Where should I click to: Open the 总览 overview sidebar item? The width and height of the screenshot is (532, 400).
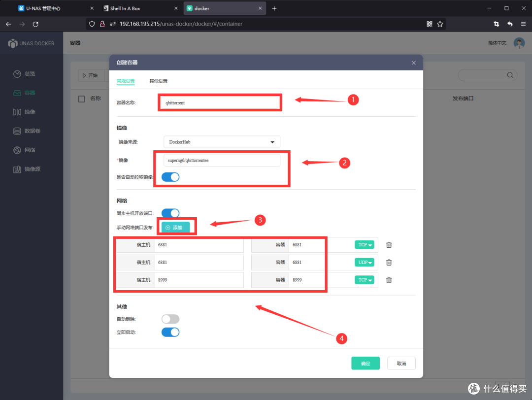click(x=30, y=74)
